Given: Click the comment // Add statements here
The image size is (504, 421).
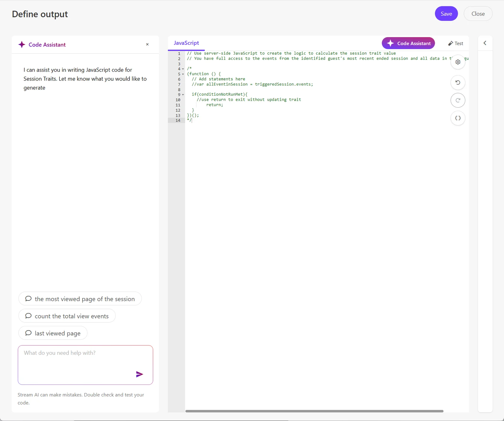Looking at the screenshot, I should click(218, 79).
